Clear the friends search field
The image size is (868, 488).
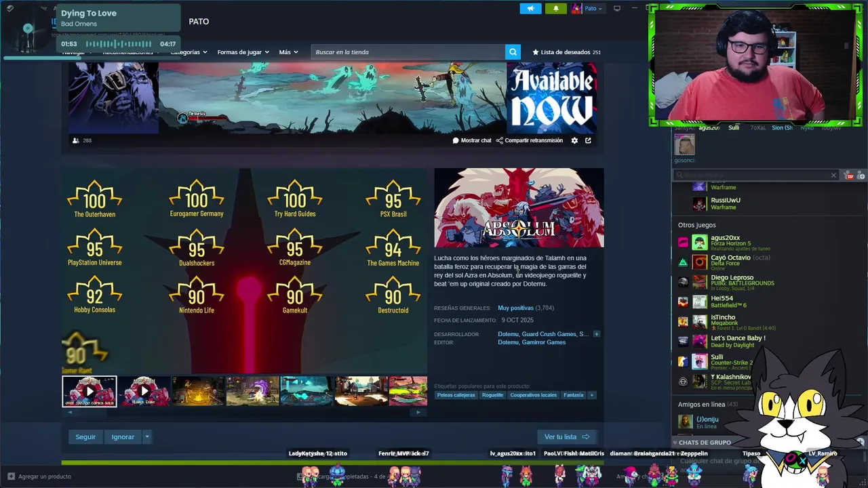[833, 176]
